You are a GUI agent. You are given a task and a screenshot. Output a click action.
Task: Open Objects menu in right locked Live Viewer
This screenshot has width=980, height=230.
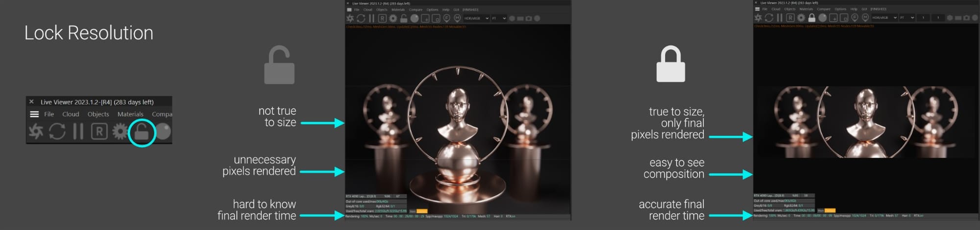pyautogui.click(x=790, y=9)
